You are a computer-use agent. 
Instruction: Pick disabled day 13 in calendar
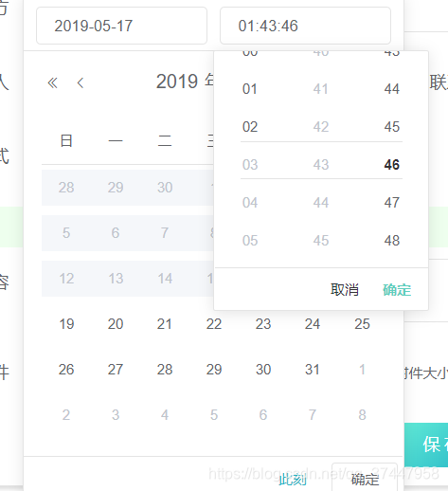click(116, 279)
